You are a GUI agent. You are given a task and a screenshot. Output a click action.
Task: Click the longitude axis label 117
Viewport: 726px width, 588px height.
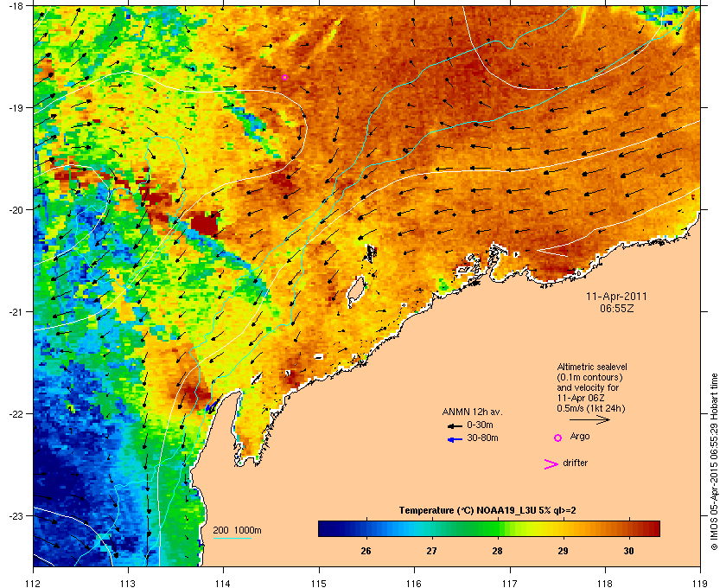(x=510, y=583)
